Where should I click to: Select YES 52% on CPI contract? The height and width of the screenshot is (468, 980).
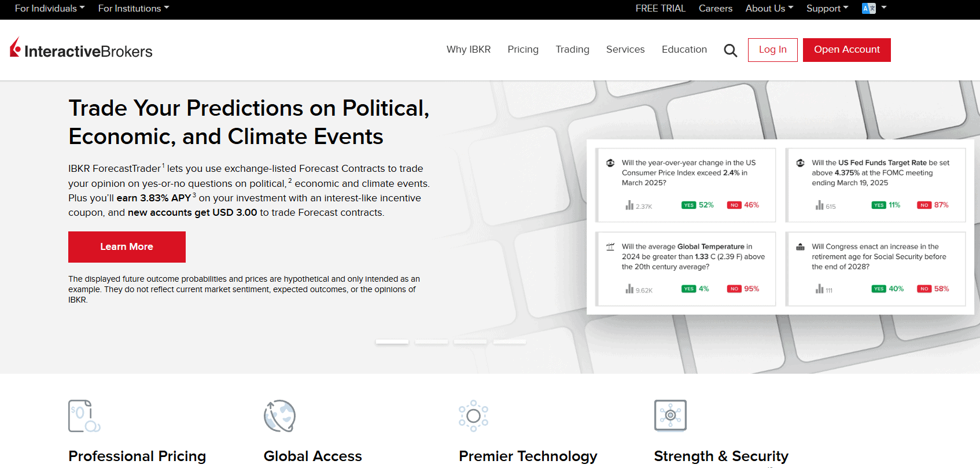(x=698, y=205)
